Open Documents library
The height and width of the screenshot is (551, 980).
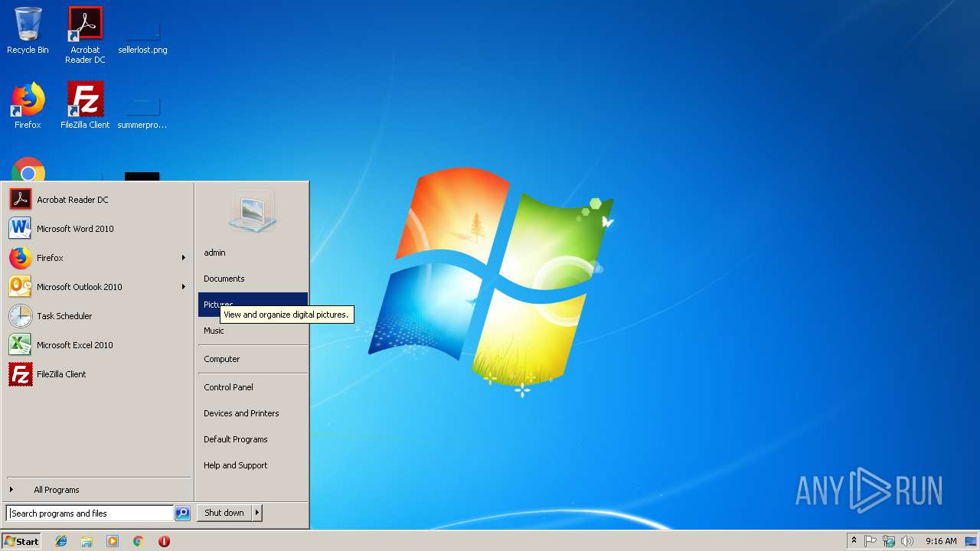(253, 279)
